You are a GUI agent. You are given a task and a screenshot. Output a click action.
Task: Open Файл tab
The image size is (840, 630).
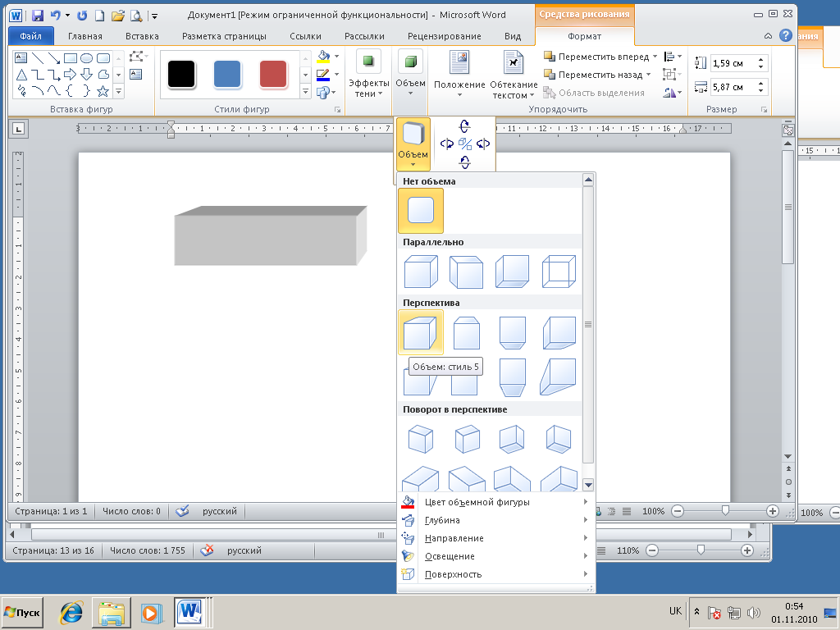(x=30, y=36)
